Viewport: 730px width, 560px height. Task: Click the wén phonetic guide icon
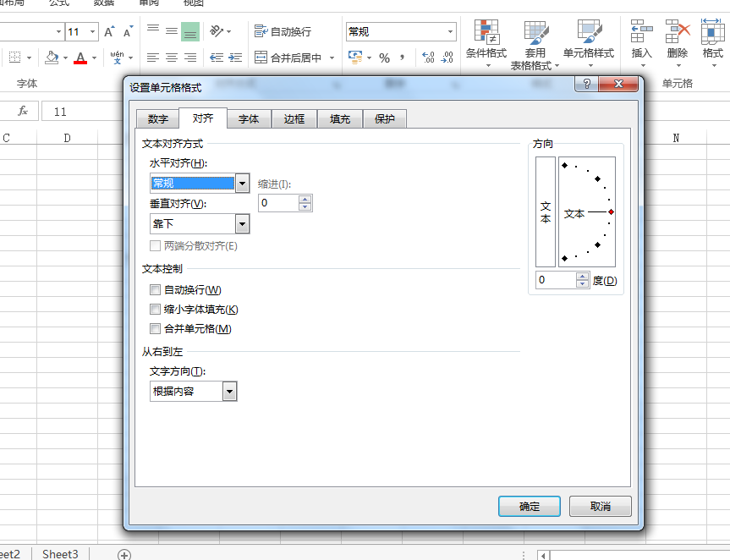pos(117,58)
